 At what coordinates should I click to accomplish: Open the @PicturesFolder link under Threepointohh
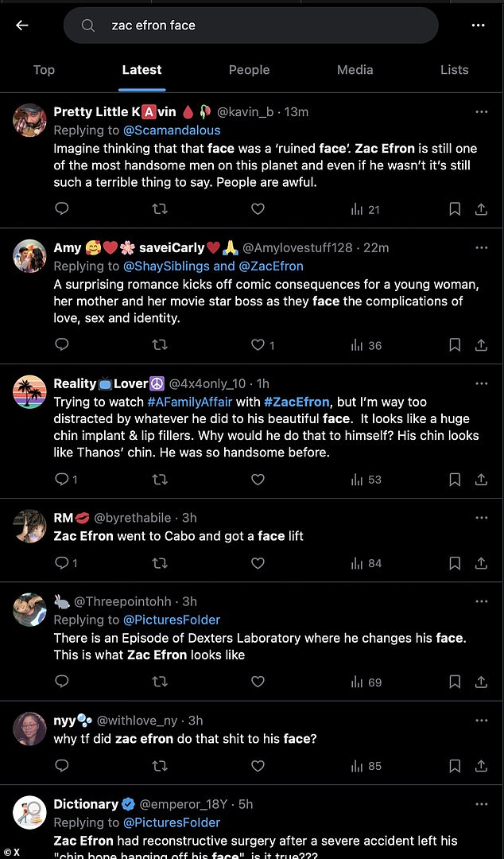[x=172, y=620]
